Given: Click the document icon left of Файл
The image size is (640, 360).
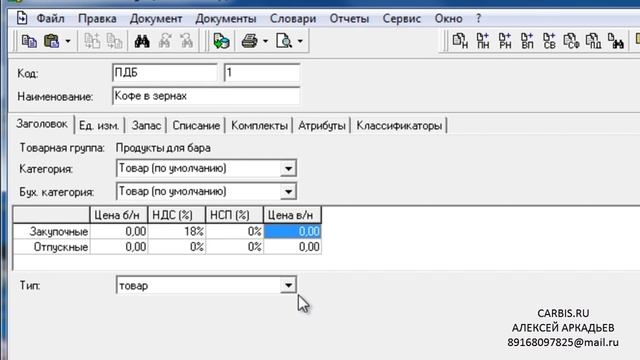Looking at the screenshot, I should coord(22,18).
